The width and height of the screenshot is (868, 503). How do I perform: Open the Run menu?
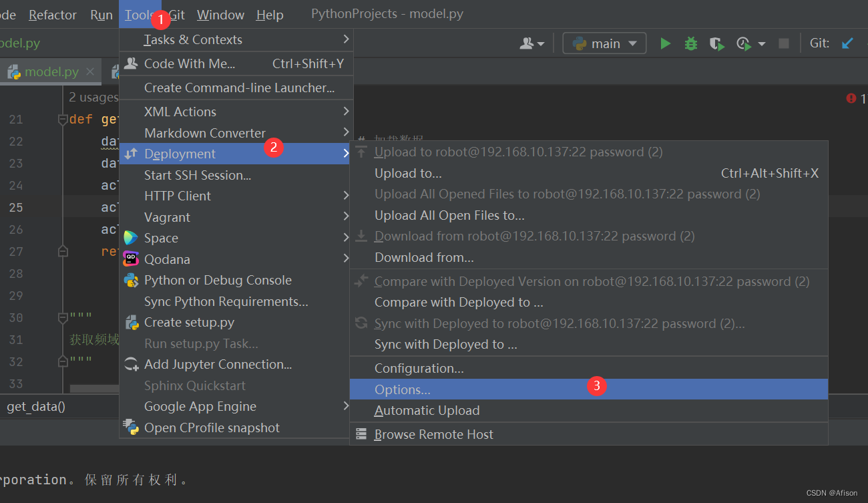tap(101, 15)
